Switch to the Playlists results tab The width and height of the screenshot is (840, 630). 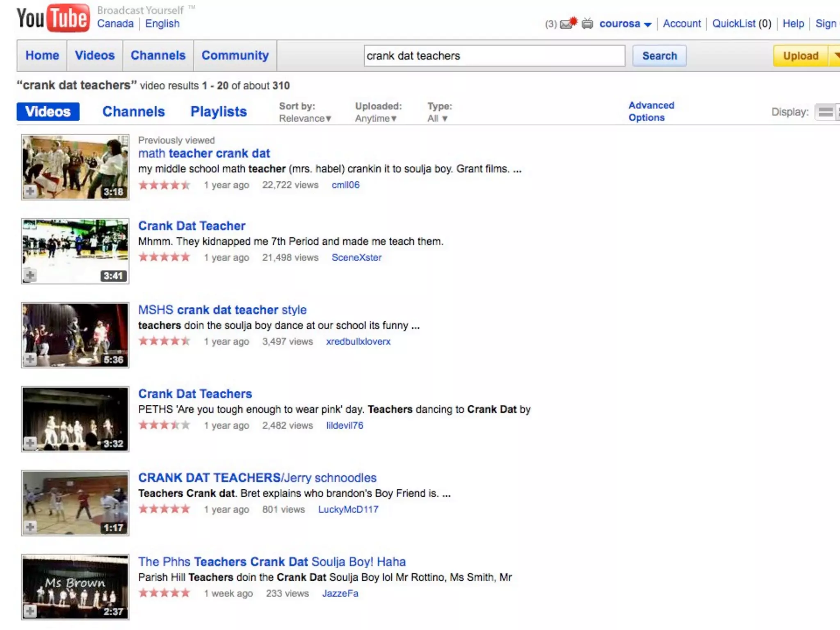pyautogui.click(x=219, y=112)
